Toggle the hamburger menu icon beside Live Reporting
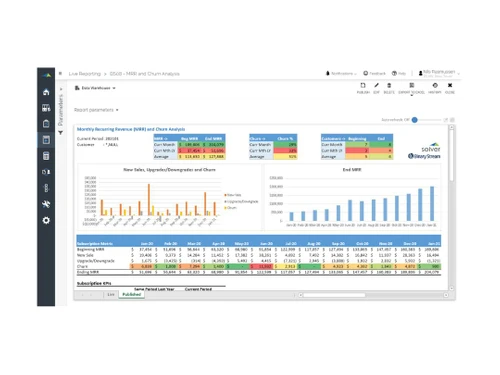The height and width of the screenshot is (375, 500). tap(60, 74)
